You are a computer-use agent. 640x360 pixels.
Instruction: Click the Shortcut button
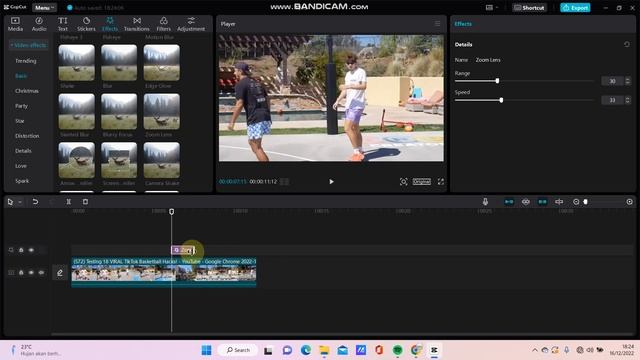[x=529, y=8]
